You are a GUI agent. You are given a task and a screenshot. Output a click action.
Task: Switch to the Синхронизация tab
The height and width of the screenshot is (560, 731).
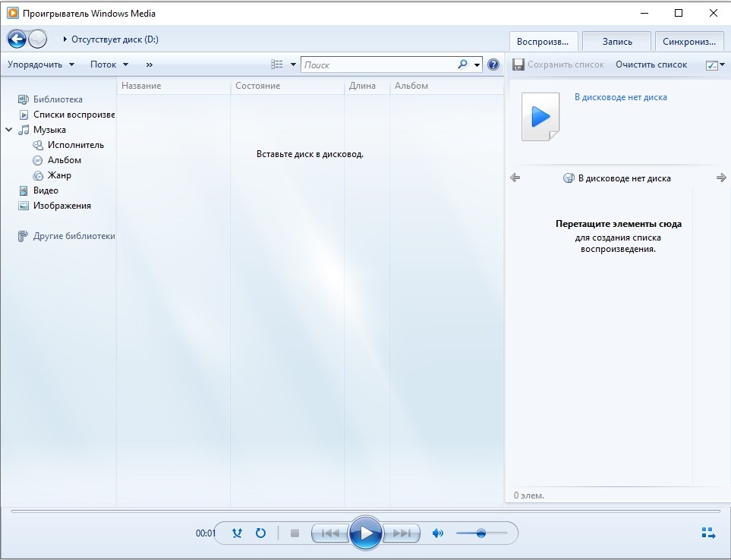coord(689,42)
